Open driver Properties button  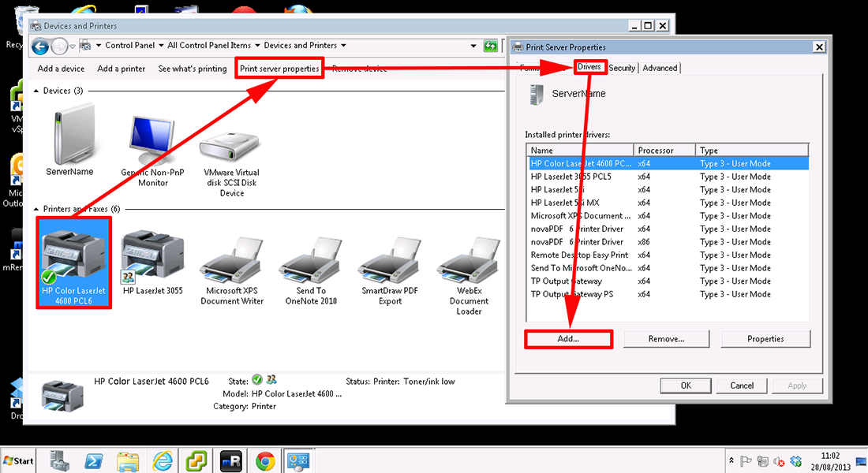pos(765,339)
